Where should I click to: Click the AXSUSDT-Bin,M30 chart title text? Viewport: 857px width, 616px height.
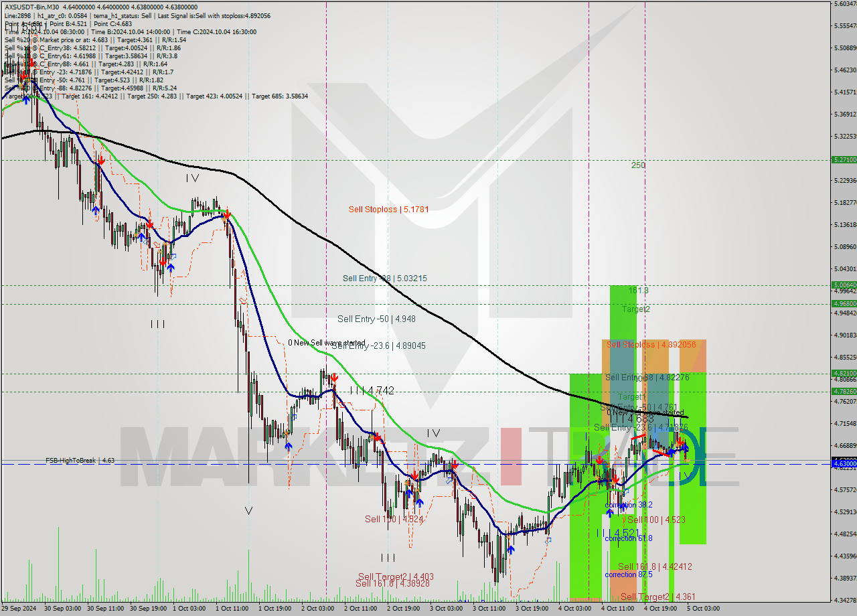31,7
